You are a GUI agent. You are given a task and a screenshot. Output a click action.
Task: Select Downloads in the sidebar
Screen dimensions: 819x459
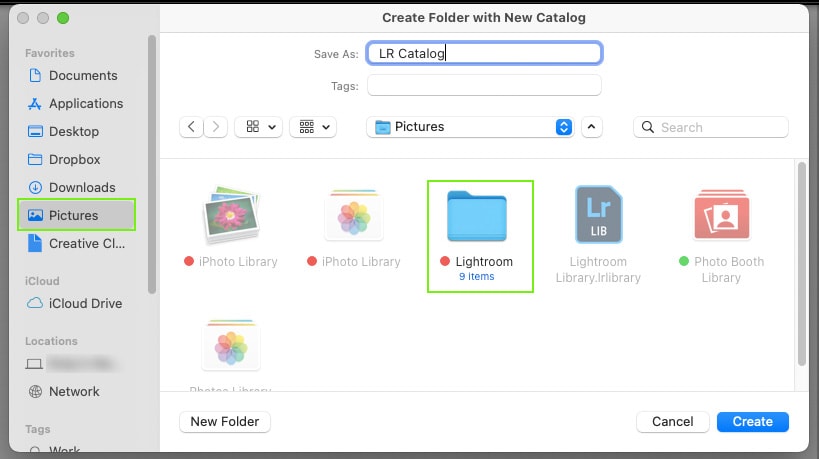(x=72, y=187)
